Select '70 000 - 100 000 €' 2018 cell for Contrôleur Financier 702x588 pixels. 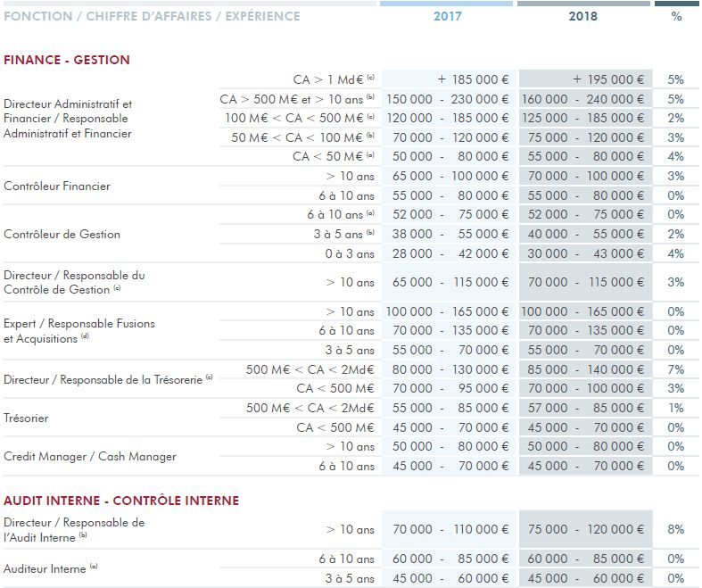[x=586, y=176]
